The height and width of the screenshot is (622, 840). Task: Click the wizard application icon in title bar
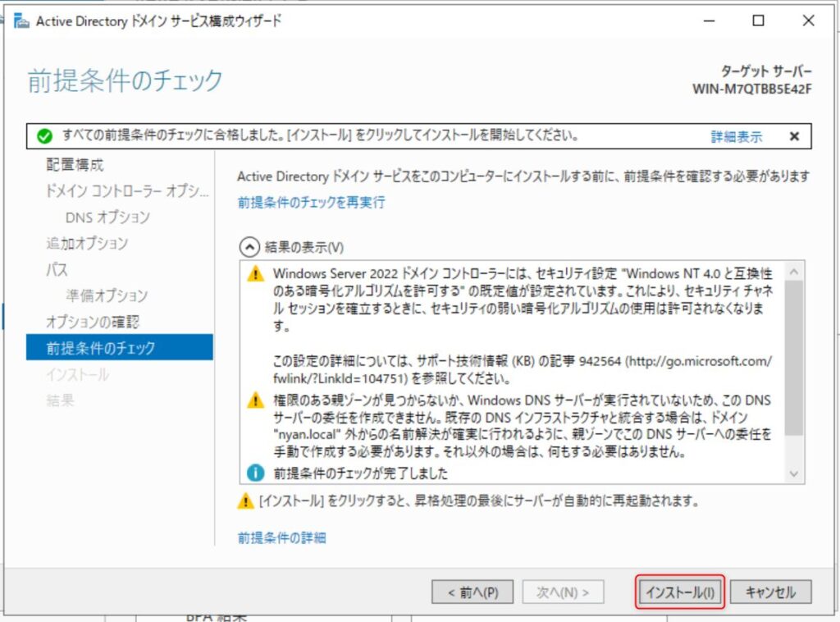click(21, 21)
